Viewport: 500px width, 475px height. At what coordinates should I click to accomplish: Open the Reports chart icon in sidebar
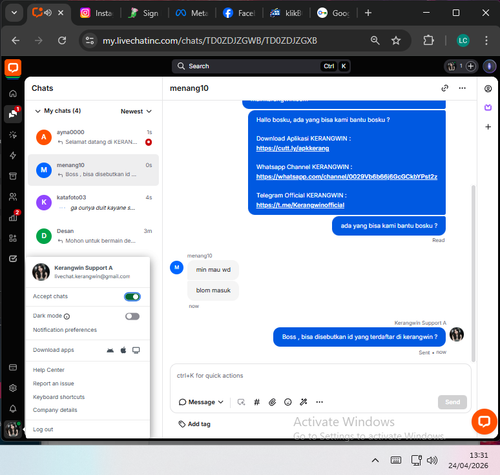point(13,217)
